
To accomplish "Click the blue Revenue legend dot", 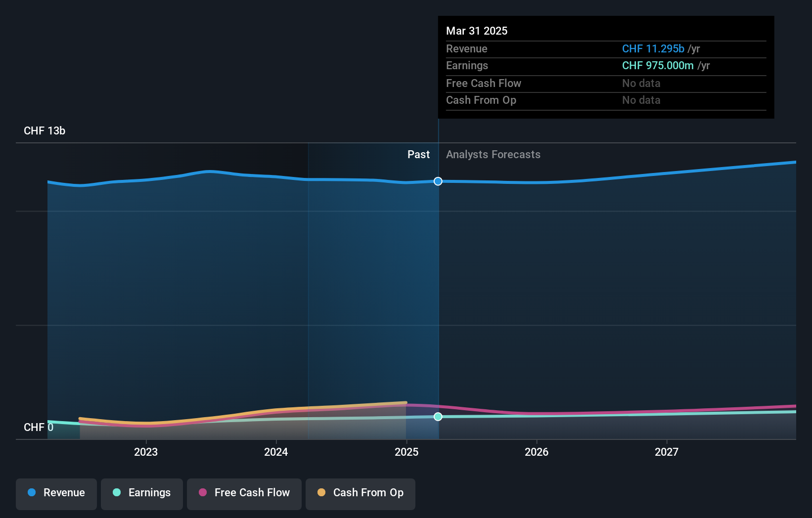I will pos(31,493).
